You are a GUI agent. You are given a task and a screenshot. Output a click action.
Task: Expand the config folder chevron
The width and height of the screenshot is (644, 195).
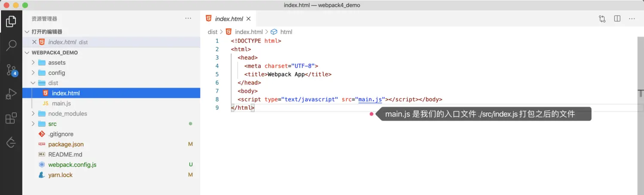click(x=33, y=73)
